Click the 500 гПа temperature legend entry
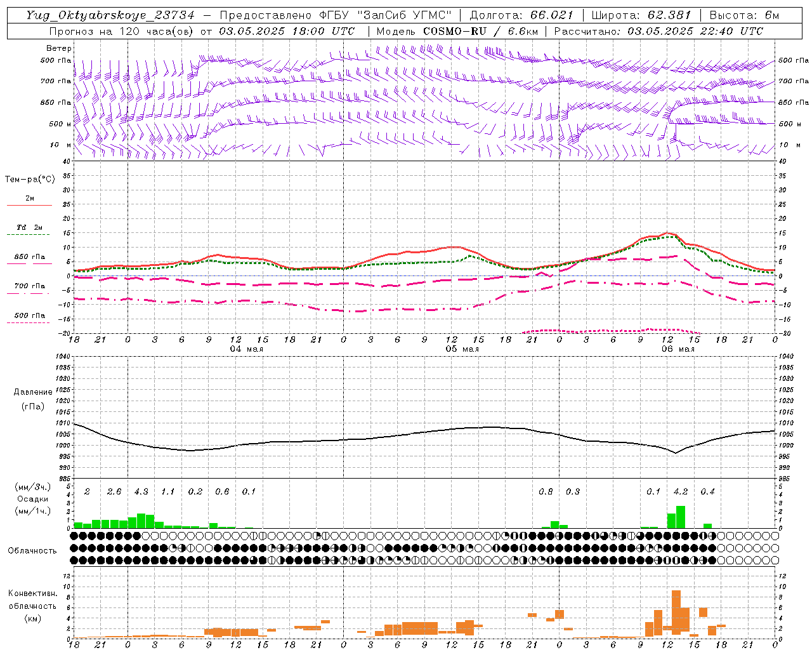Viewport: 812px width, 650px height. click(x=30, y=315)
